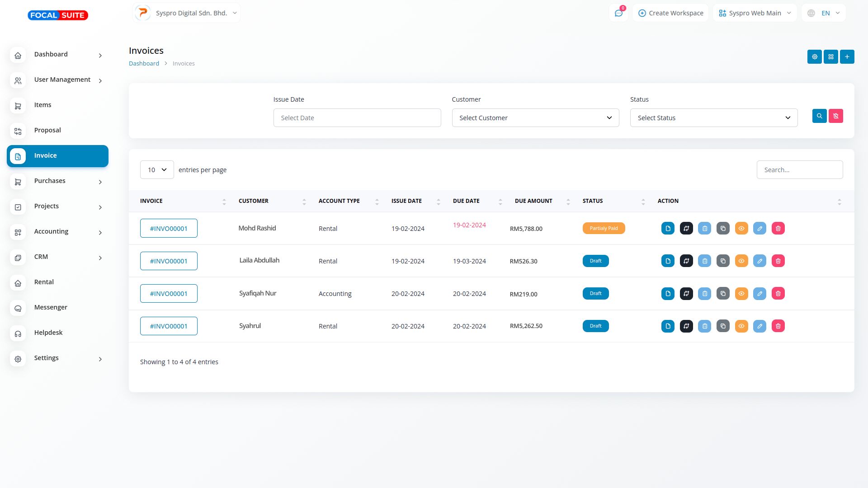Click the Dashboard breadcrumb link
Viewport: 868px width, 488px height.
pyautogui.click(x=144, y=64)
